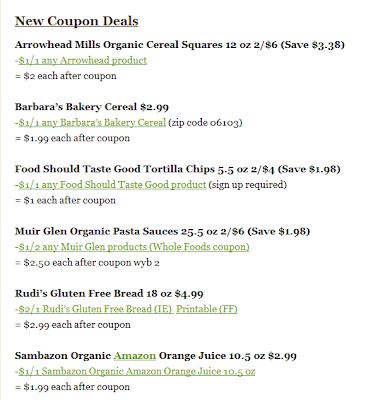Click the 'sign up required' note
This screenshot has width=390, height=400.
coord(248,185)
